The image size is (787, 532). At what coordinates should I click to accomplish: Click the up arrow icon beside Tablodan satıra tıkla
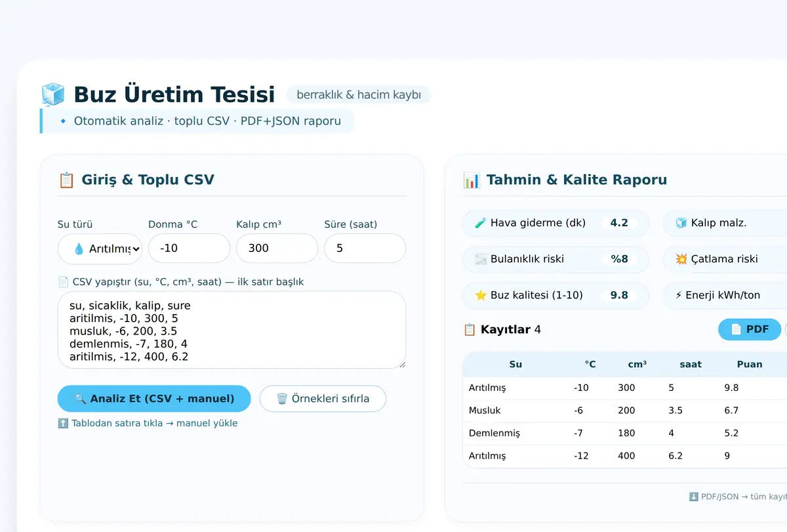coord(63,424)
